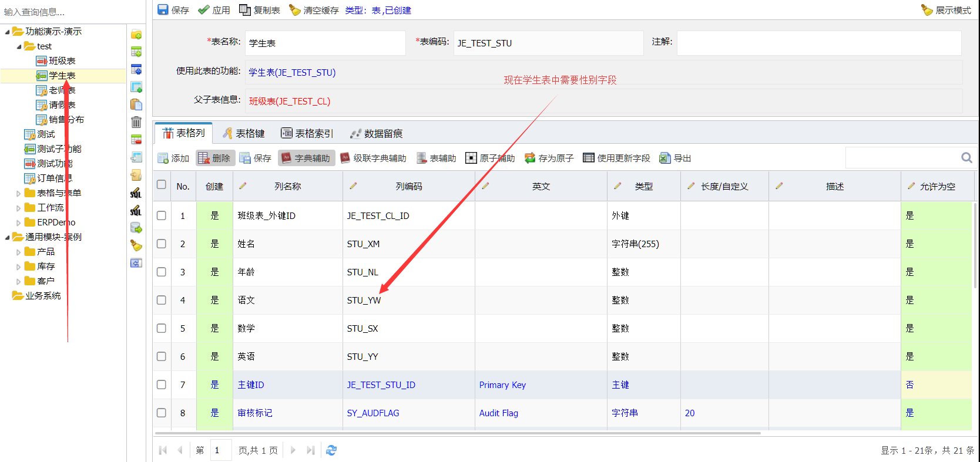Expand the ERPDemo folder
This screenshot has width=980, height=462.
click(x=19, y=222)
